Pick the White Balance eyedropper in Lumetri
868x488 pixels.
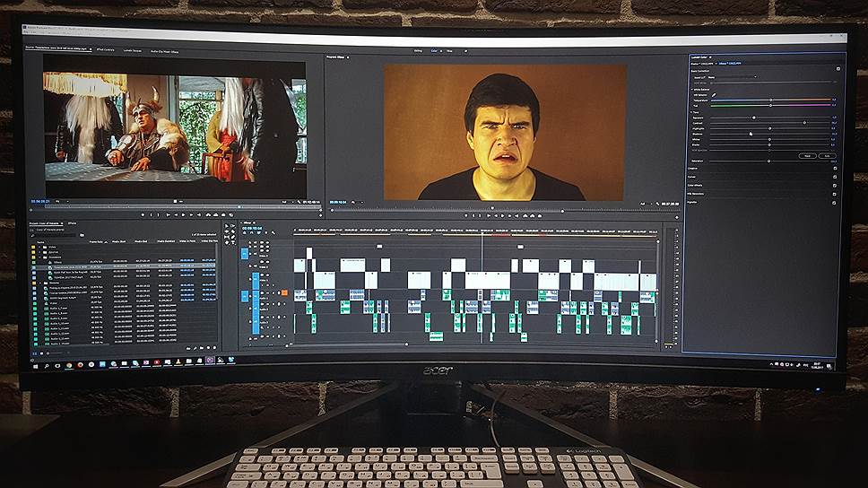pyautogui.click(x=715, y=94)
